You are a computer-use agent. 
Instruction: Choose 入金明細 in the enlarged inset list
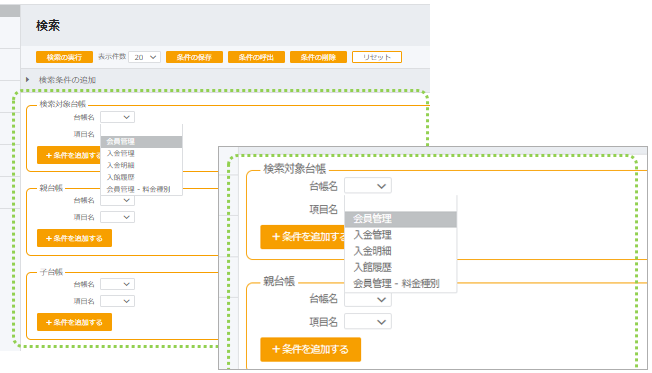(400, 251)
